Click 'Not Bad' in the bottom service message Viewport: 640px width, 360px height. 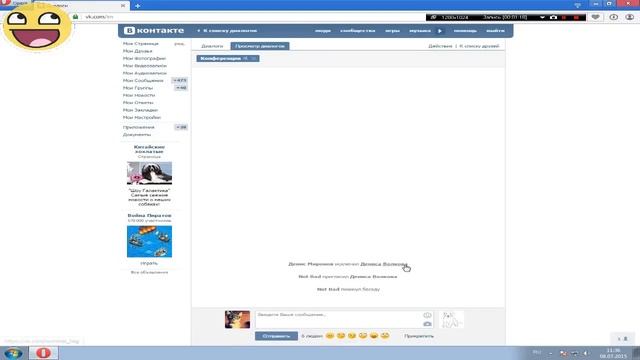[x=328, y=289]
